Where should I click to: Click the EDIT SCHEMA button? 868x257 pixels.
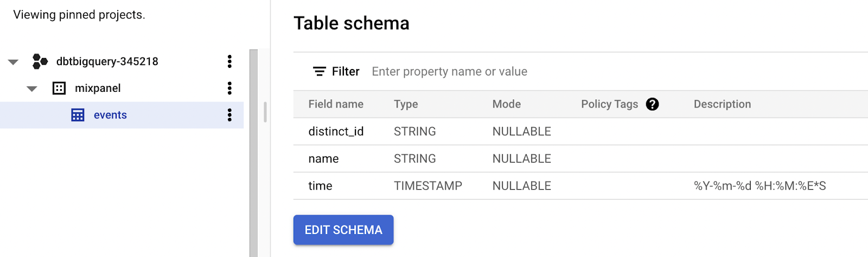pos(343,230)
